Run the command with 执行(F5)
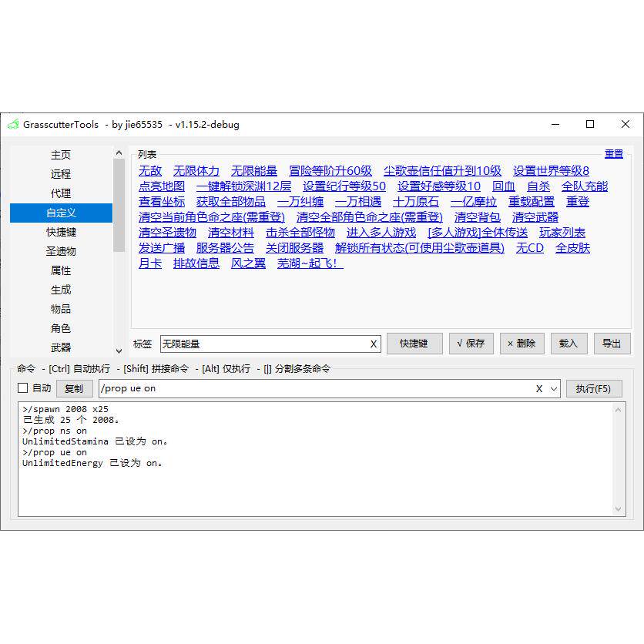This screenshot has width=644, height=644. [595, 388]
